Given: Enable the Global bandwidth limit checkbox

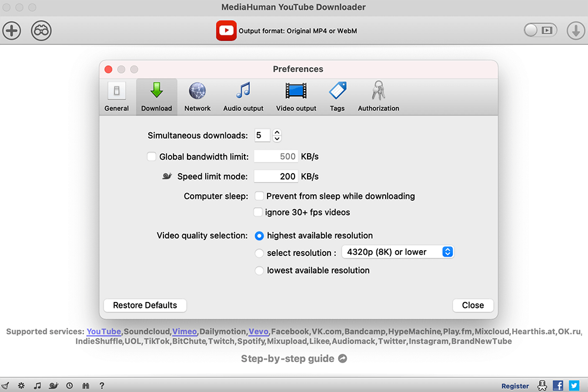Looking at the screenshot, I should [152, 157].
